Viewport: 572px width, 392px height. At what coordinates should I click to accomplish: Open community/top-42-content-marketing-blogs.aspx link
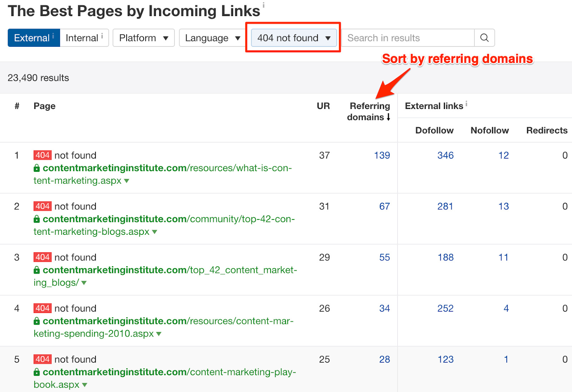coord(164,225)
